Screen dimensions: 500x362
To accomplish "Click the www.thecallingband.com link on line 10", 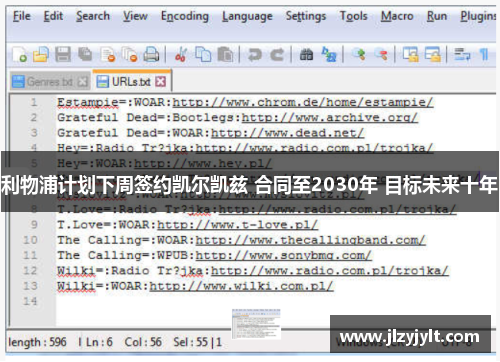I will coord(310,240).
